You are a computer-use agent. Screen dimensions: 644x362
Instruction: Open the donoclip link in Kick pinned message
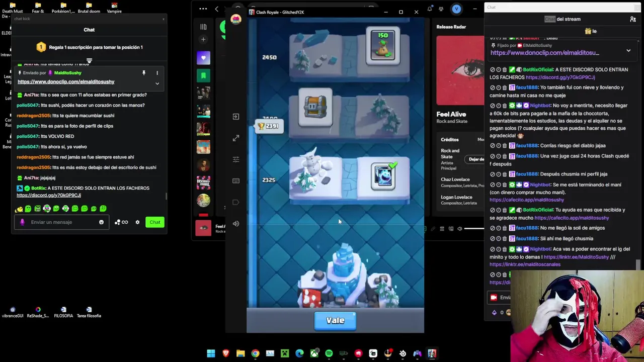[x=66, y=81]
